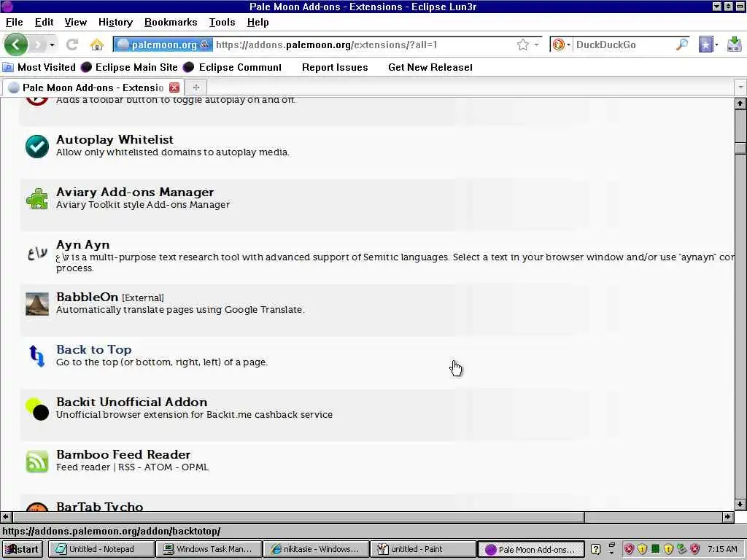Screen dimensions: 747x560
Task: Open the bookmarks menu toolbar button
Action: pyautogui.click(x=708, y=44)
